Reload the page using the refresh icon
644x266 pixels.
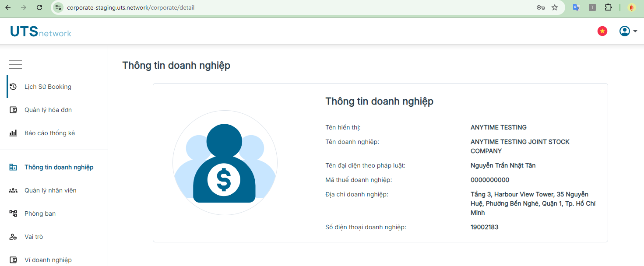(39, 7)
